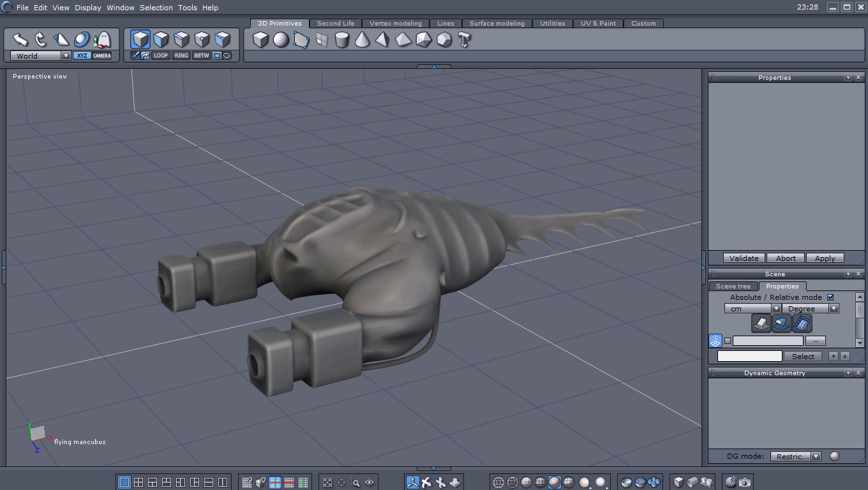868x490 pixels.
Task: Select the snap/align ghost-with-arrows tool
Action: pos(102,40)
